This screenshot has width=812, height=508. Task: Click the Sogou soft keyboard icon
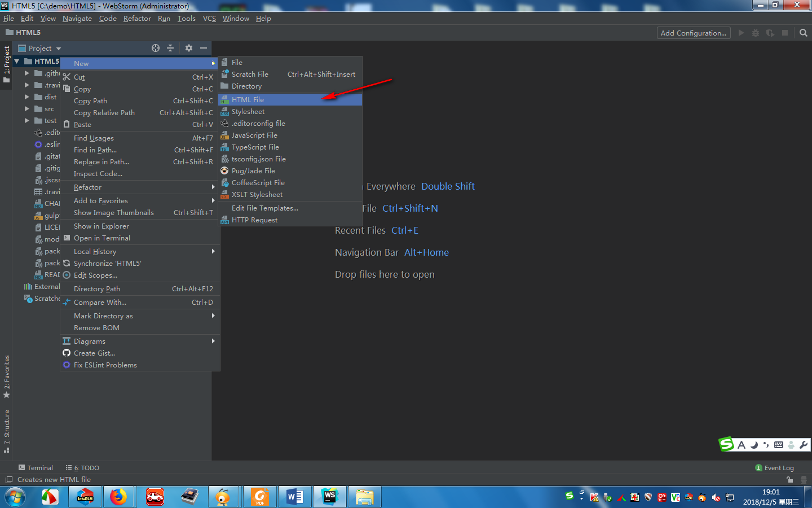779,445
